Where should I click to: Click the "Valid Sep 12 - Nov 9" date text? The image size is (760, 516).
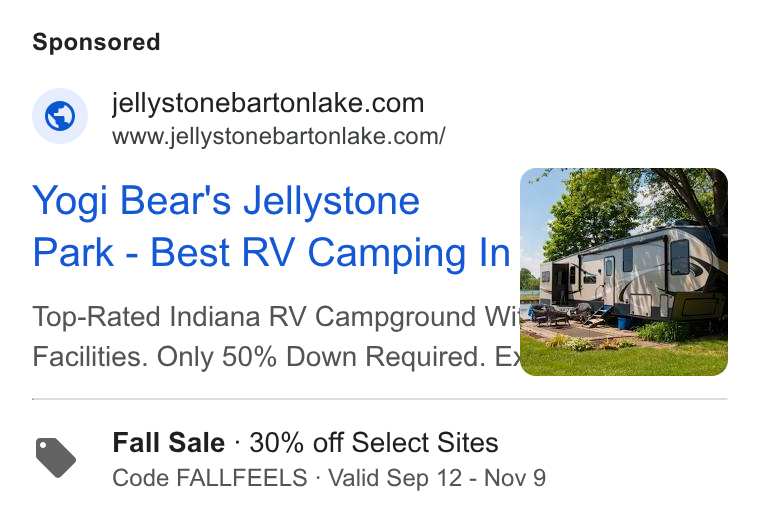tap(437, 478)
